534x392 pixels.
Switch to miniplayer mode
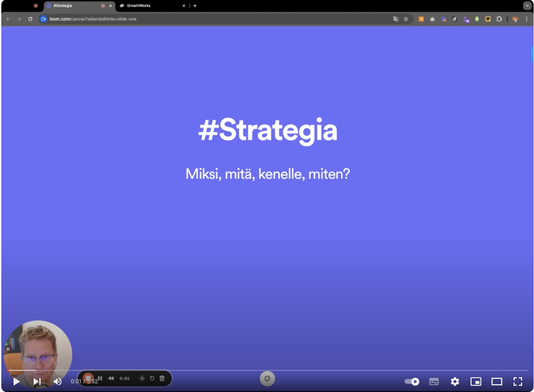[476, 382]
